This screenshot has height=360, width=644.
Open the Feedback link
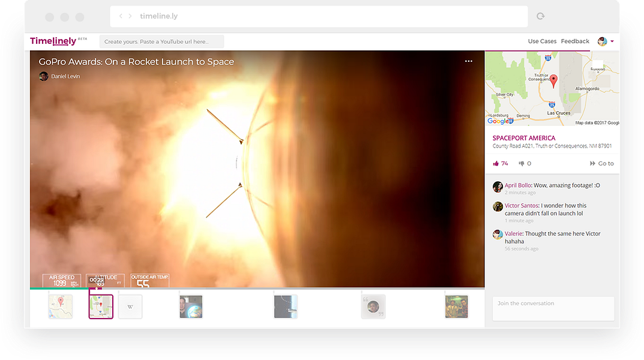[575, 41]
